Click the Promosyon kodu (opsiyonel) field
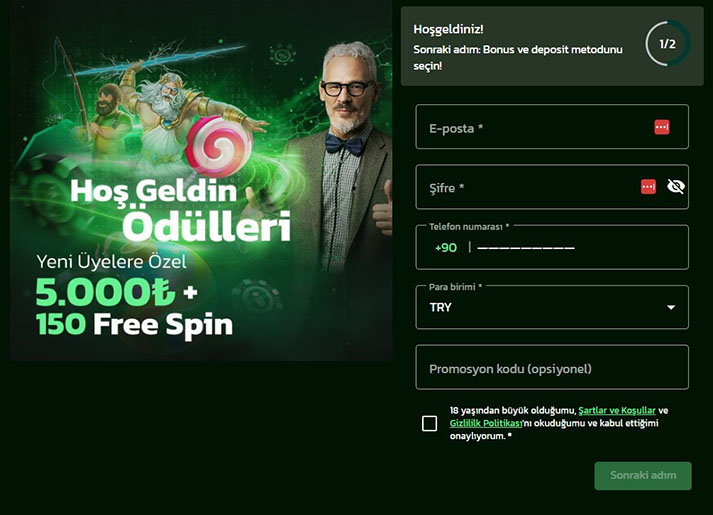 (552, 367)
